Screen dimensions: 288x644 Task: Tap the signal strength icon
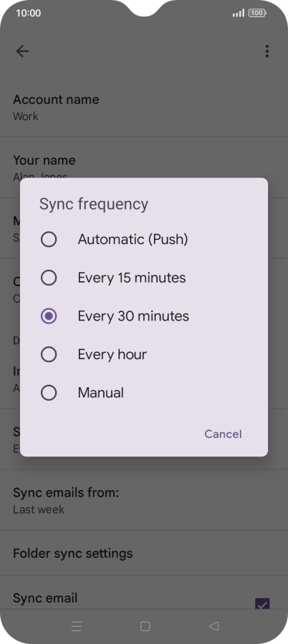point(239,13)
